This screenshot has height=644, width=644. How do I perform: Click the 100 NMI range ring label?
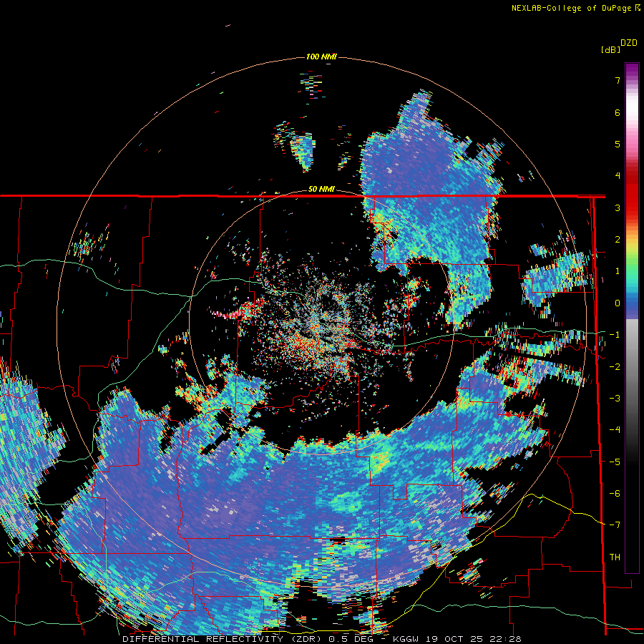(x=321, y=57)
